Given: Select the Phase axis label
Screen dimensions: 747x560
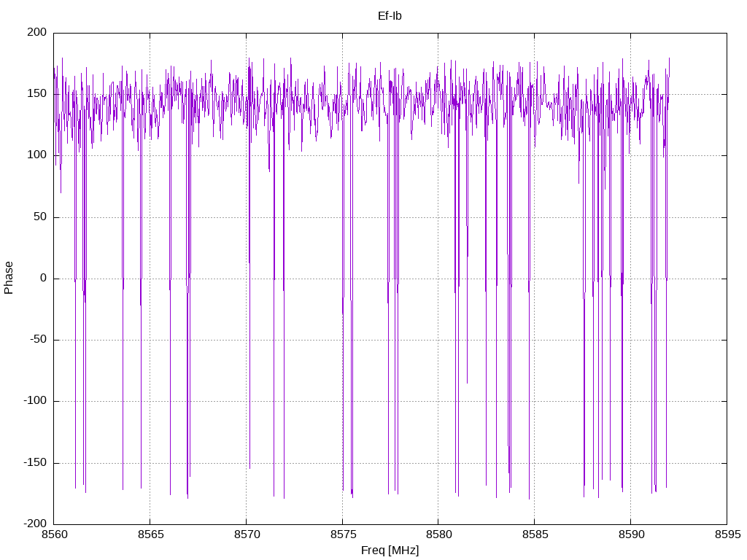Looking at the screenshot, I should click(9, 278).
